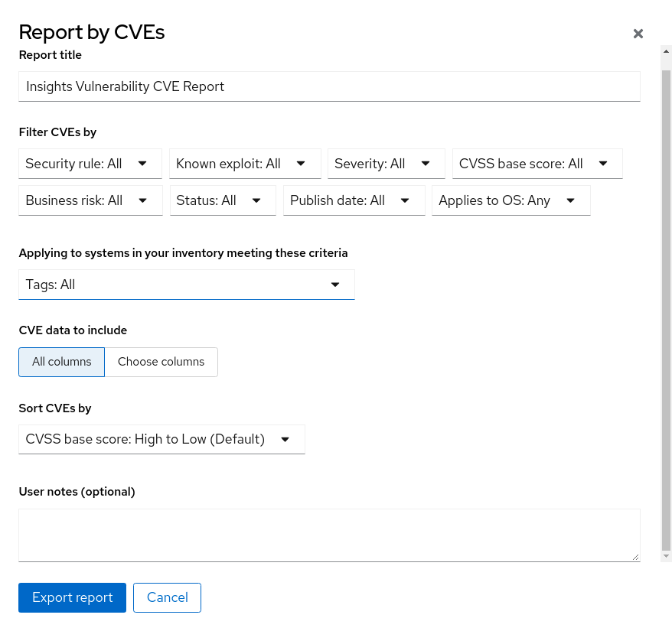Expand the Business risk filter

click(x=90, y=200)
